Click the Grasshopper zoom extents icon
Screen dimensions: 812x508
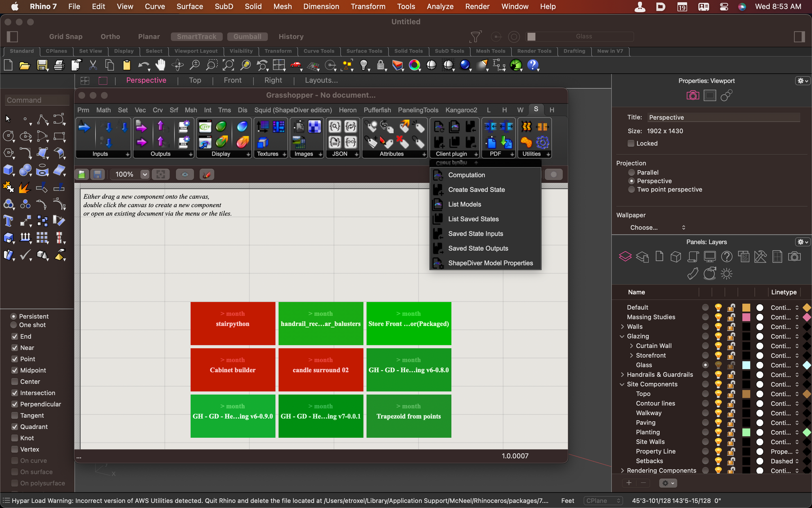pos(161,174)
